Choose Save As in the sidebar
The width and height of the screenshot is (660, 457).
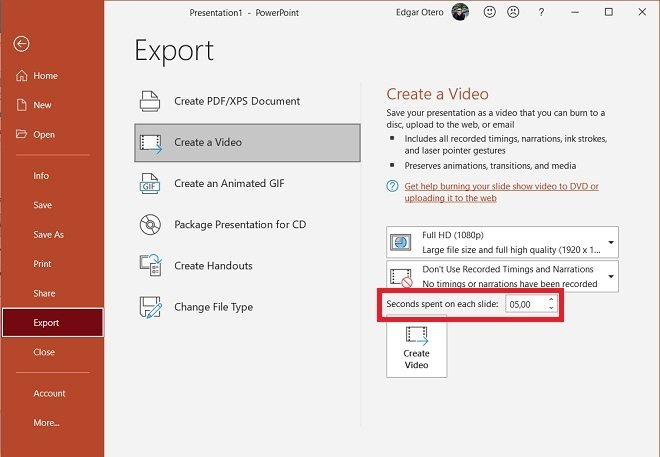48,234
